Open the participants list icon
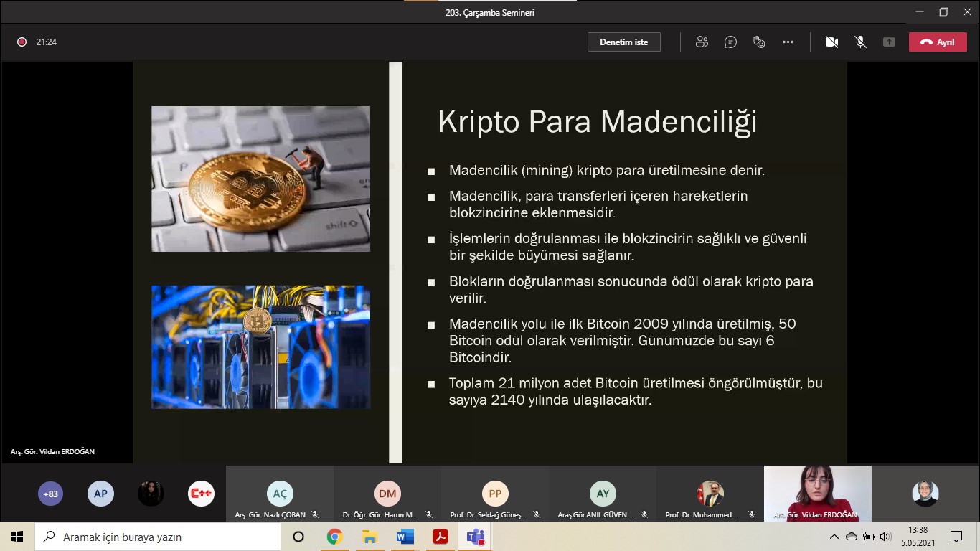The image size is (980, 551). (x=702, y=42)
